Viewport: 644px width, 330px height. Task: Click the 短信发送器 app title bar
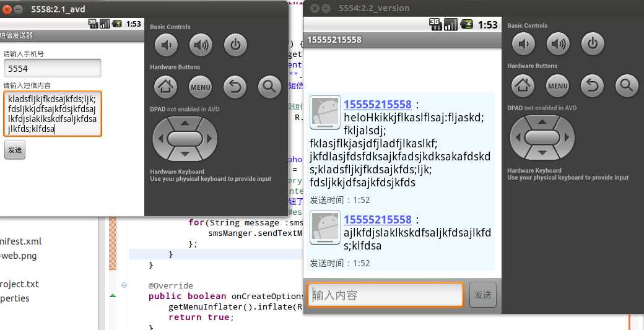click(72, 35)
